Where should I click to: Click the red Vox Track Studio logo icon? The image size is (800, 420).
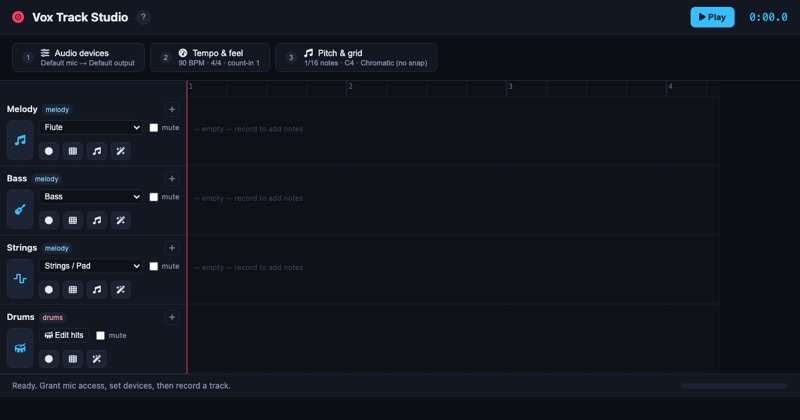(x=18, y=17)
